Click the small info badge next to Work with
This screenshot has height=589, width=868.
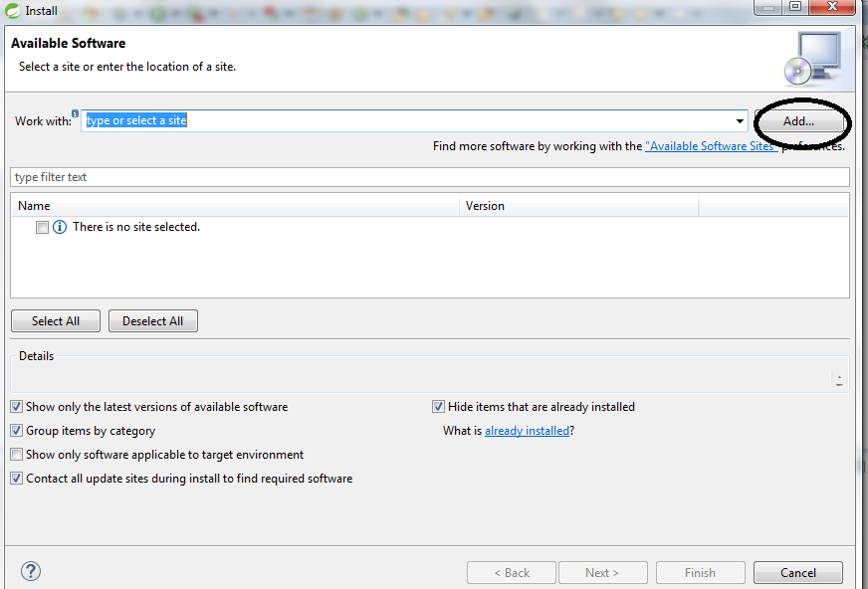coord(76,112)
